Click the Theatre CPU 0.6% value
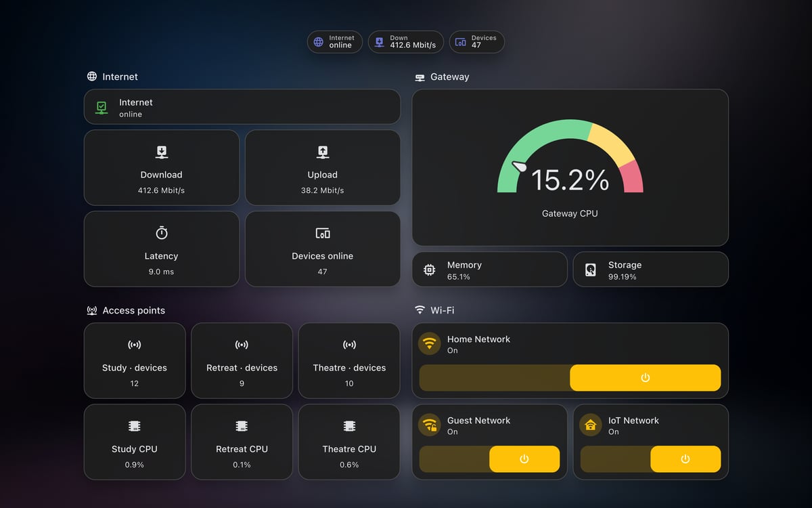Screen dimensions: 812x508 tap(349, 465)
